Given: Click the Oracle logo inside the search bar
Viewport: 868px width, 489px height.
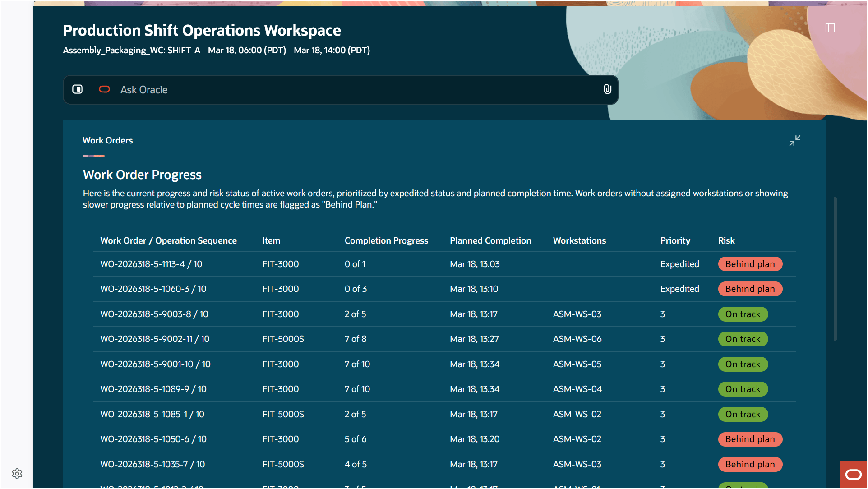Looking at the screenshot, I should point(104,89).
